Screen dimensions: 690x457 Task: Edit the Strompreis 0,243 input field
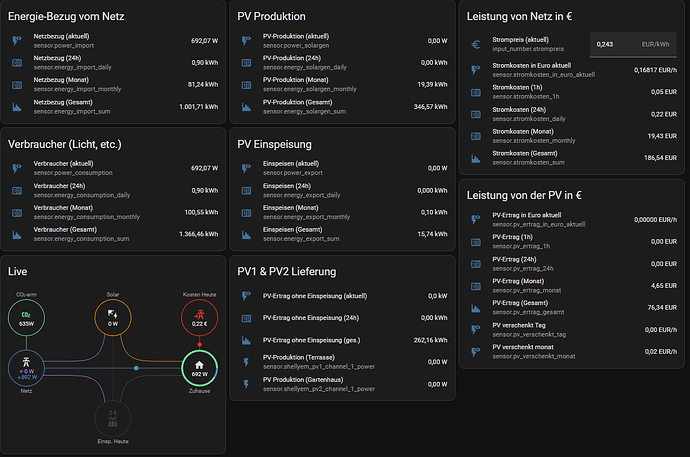633,44
